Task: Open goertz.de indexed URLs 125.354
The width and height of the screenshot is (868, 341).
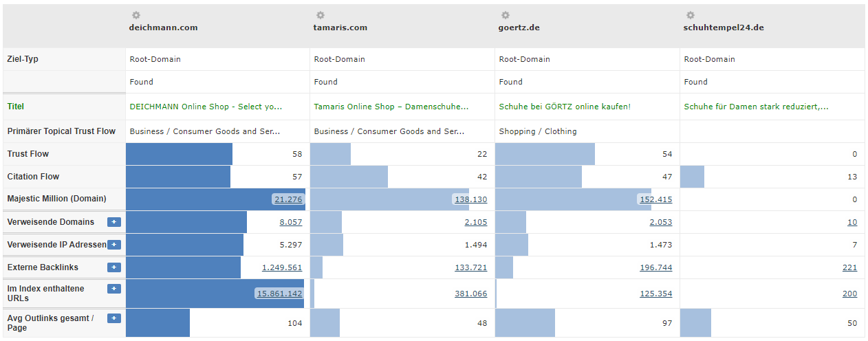Action: click(656, 294)
